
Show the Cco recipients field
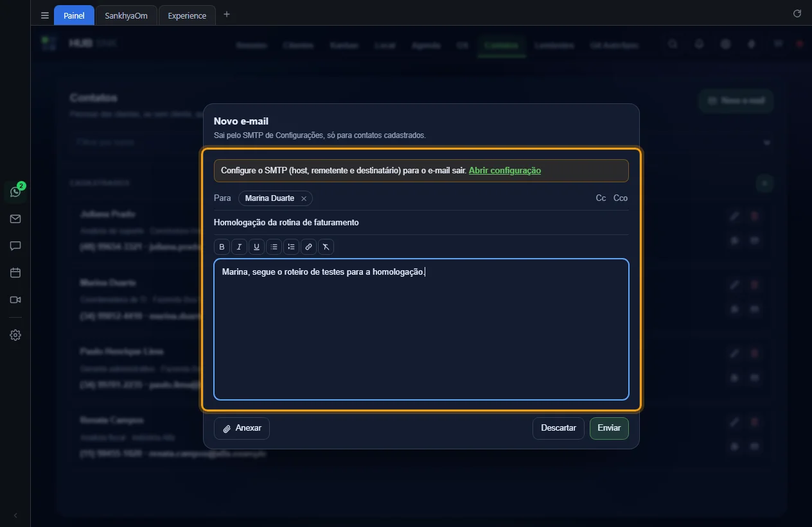(x=621, y=198)
